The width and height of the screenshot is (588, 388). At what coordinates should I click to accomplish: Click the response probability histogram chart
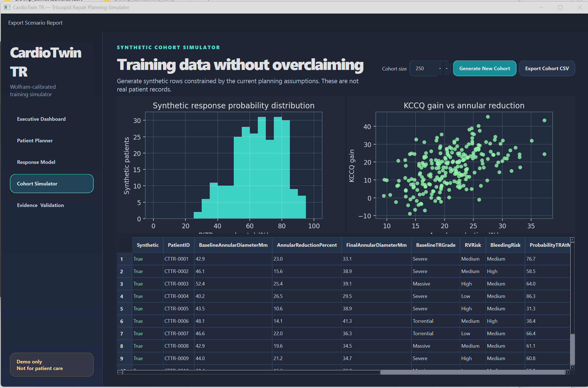(x=231, y=165)
